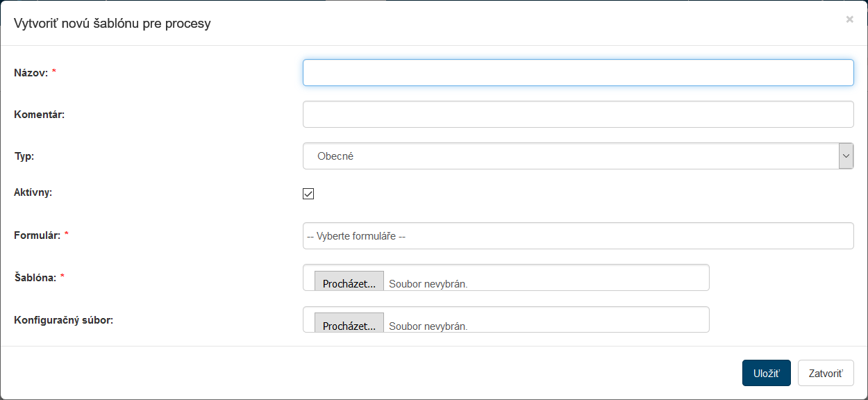Click the dialog title Vytvoriť novú šablónu
The height and width of the screenshot is (400, 868).
point(112,24)
